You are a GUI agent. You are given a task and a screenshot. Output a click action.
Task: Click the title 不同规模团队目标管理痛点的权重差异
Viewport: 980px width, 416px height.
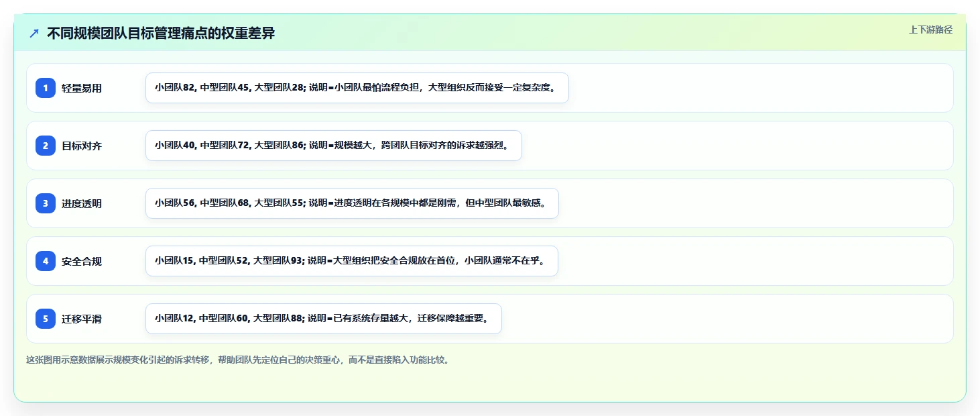pyautogui.click(x=161, y=34)
